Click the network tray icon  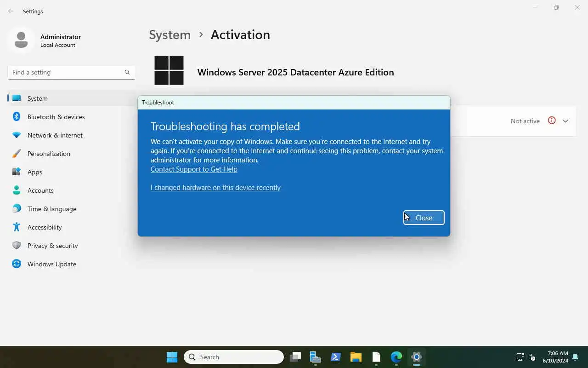pos(520,357)
